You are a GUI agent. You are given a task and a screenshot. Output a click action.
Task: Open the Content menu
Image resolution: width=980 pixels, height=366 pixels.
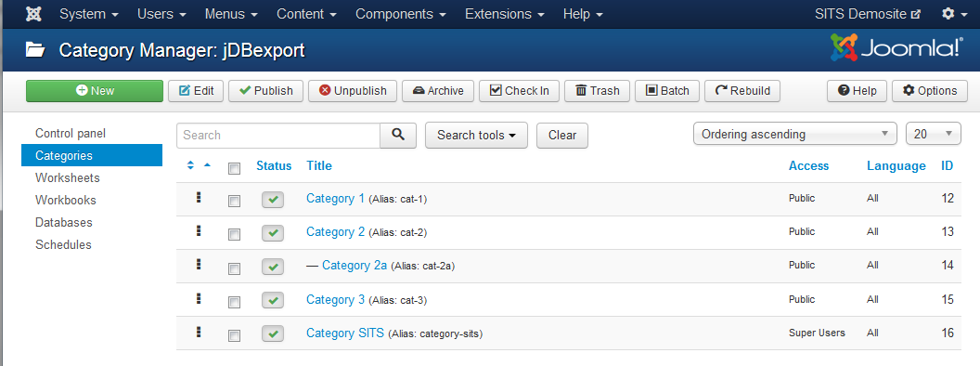307,14
